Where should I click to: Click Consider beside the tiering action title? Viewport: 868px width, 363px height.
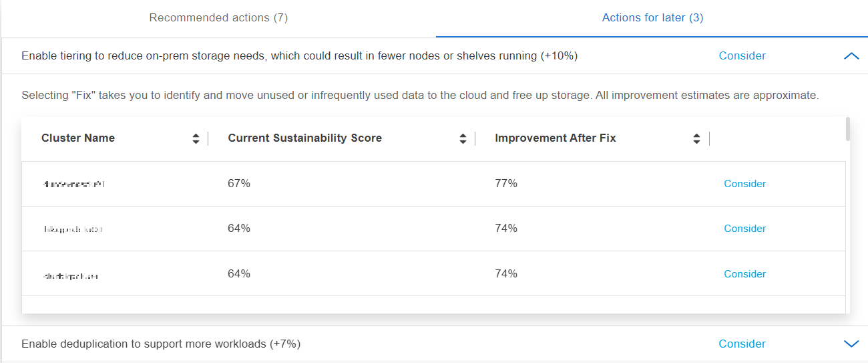point(742,56)
